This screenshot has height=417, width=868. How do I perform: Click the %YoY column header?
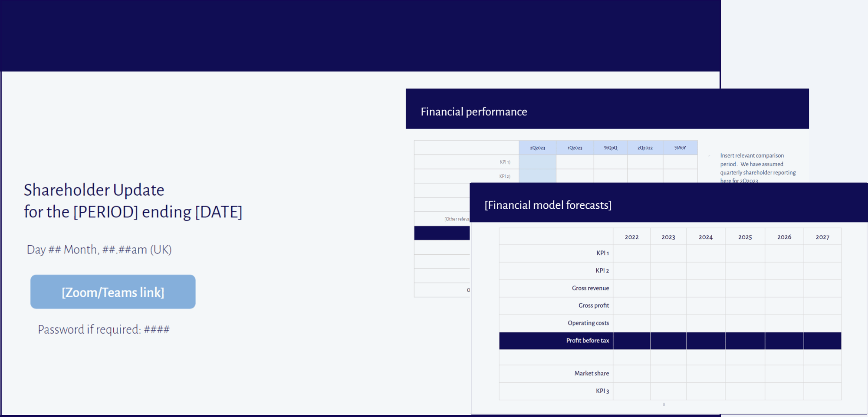[x=680, y=148]
